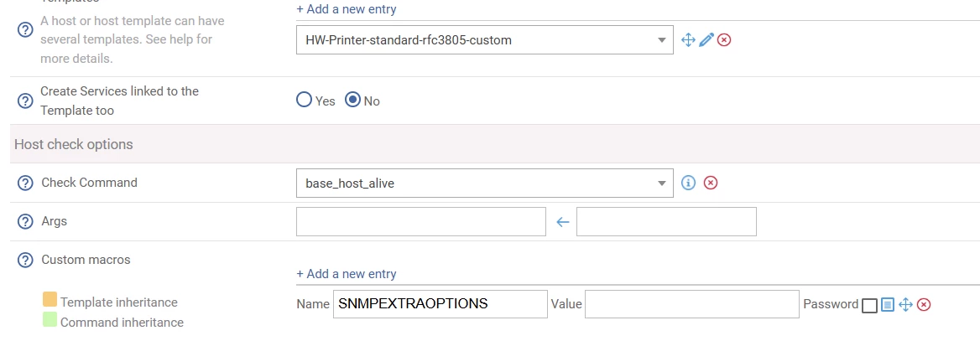The height and width of the screenshot is (341, 980).
Task: Show info for the check command
Action: pyautogui.click(x=689, y=183)
